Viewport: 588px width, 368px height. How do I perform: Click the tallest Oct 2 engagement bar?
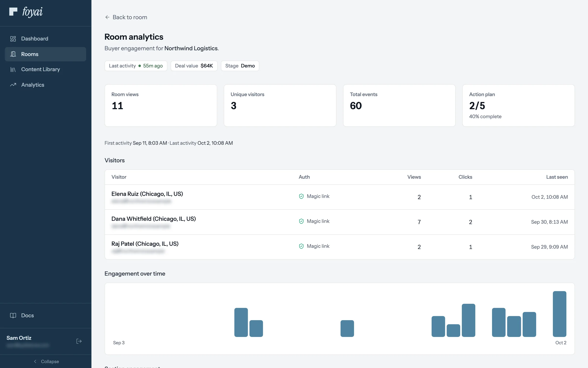pyautogui.click(x=559, y=314)
